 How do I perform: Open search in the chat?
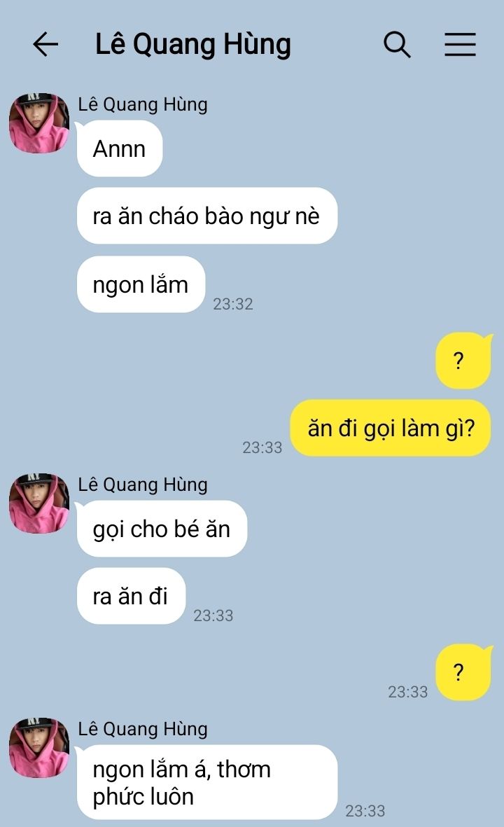point(397,44)
